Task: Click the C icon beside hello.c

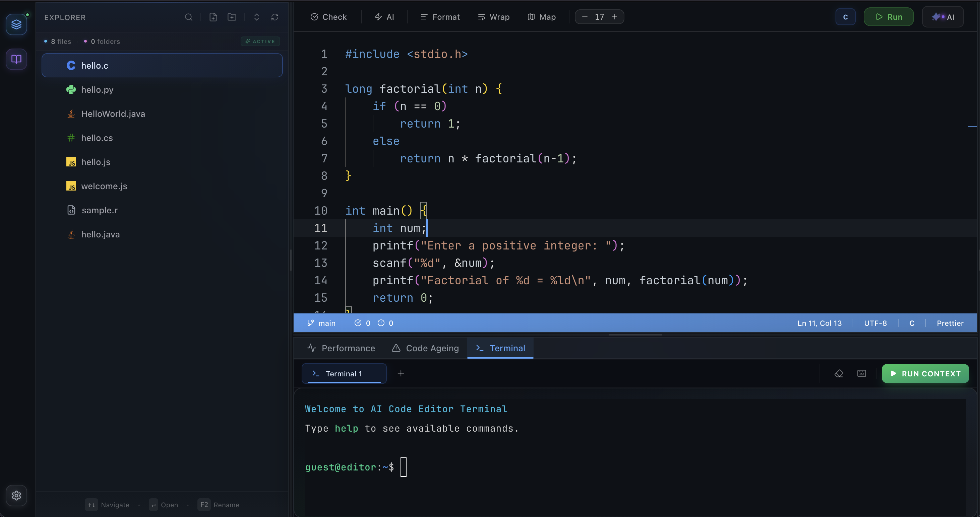Action: [71, 65]
